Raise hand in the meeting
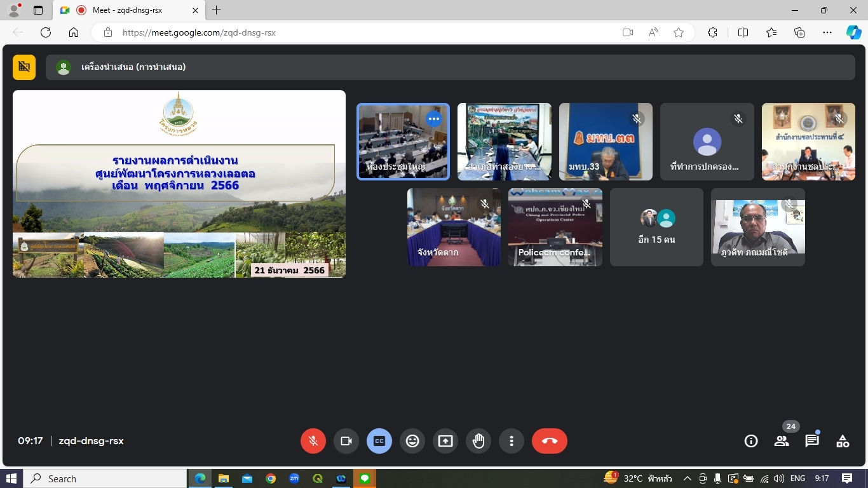The width and height of the screenshot is (868, 488). (478, 441)
